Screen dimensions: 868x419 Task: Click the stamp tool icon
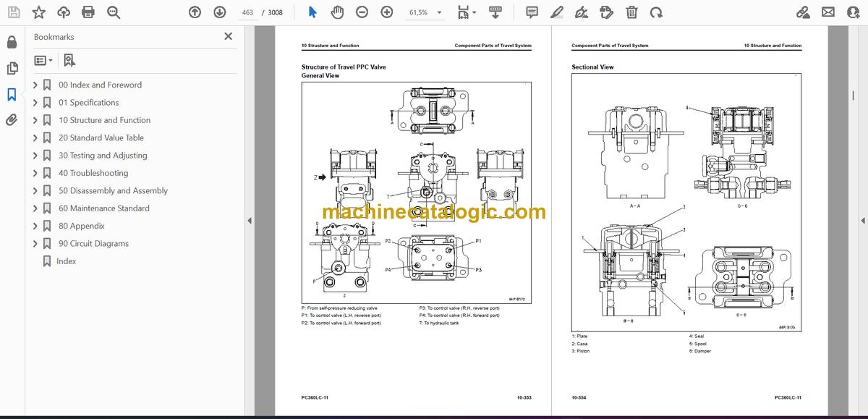[x=607, y=12]
